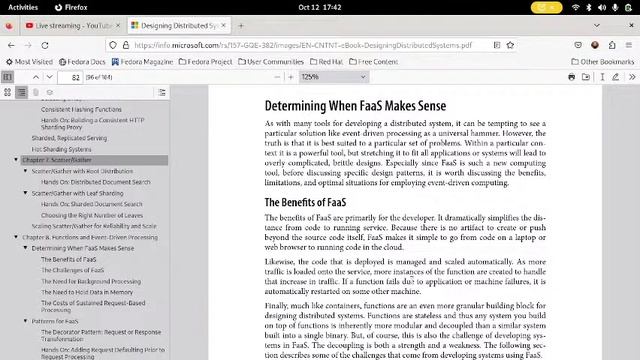Open the extensions puzzle icon
Viewport: 640px width, 360px height.
click(x=612, y=45)
